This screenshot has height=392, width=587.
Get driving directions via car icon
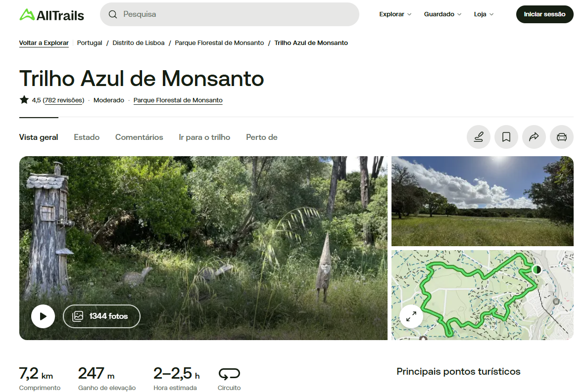pyautogui.click(x=562, y=137)
